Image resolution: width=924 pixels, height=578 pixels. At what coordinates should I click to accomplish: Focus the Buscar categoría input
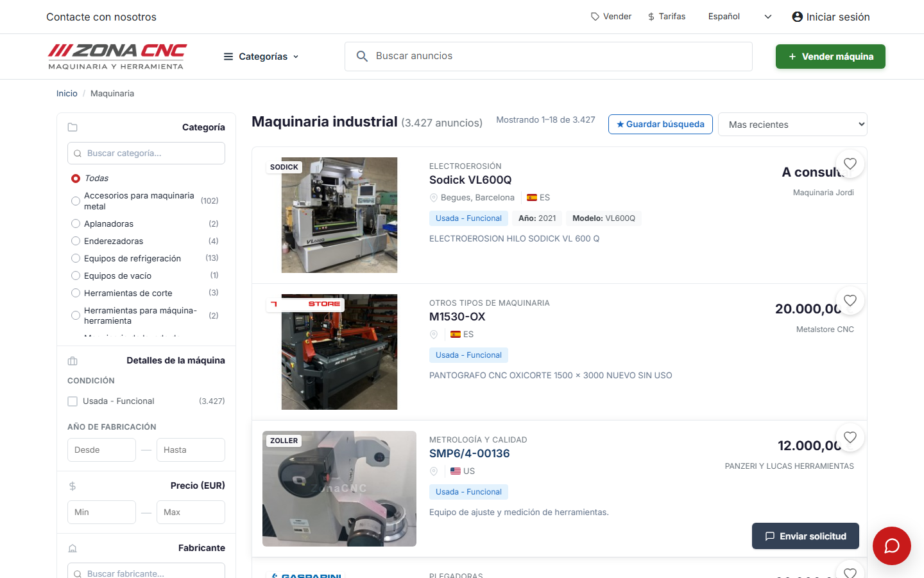tap(146, 153)
